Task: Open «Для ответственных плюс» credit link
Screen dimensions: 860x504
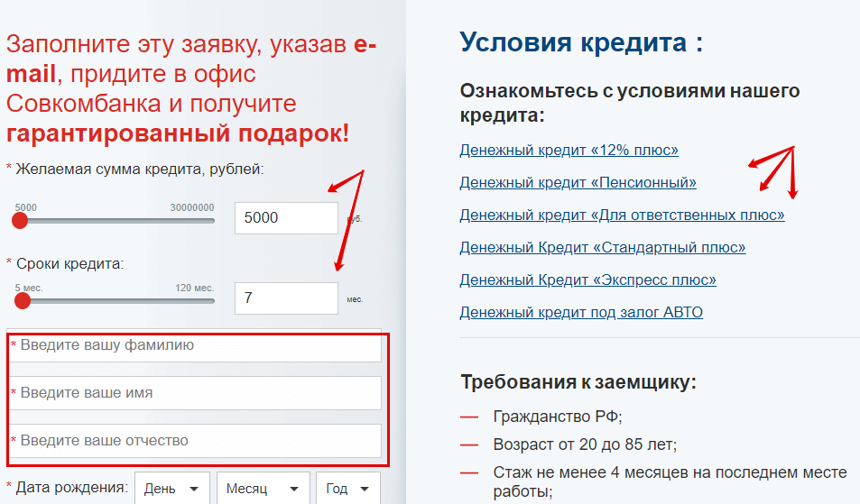Action: (622, 215)
